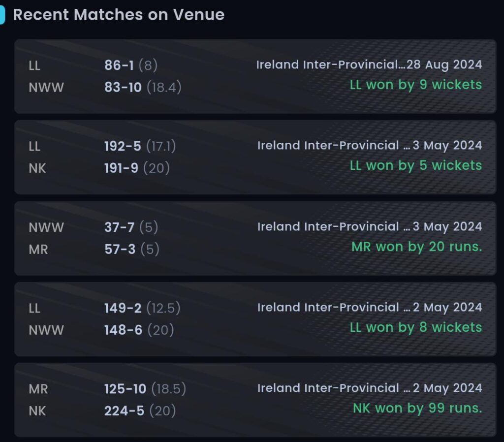
Task: Select the NWW score 37-7 (5)
Action: click(131, 227)
